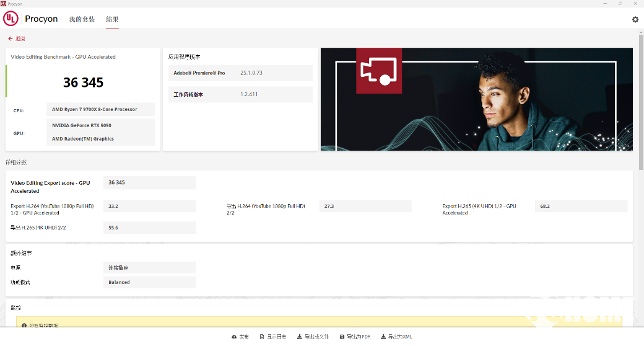This screenshot has width=644, height=346.
Task: Click the 55.6 H.265 export value
Action: [149, 228]
